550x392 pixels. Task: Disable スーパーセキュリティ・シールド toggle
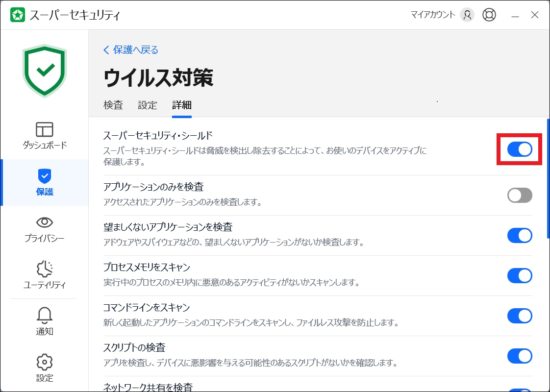[520, 149]
